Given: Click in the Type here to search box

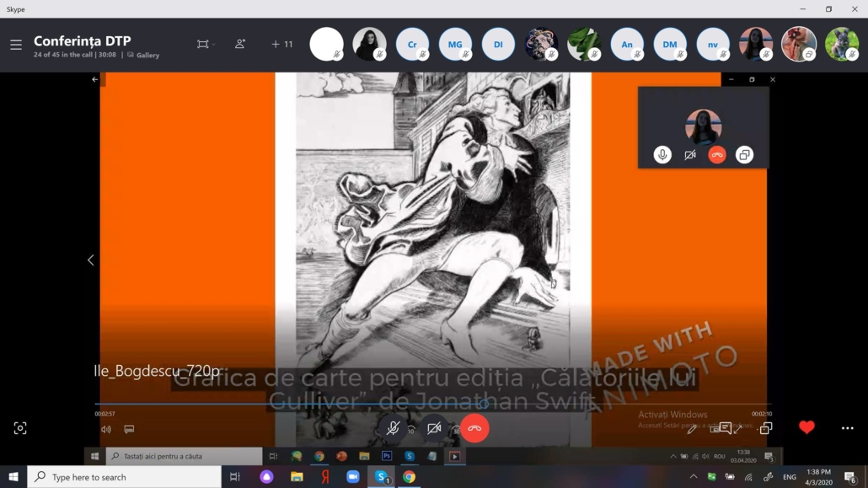Looking at the screenshot, I should [126, 477].
